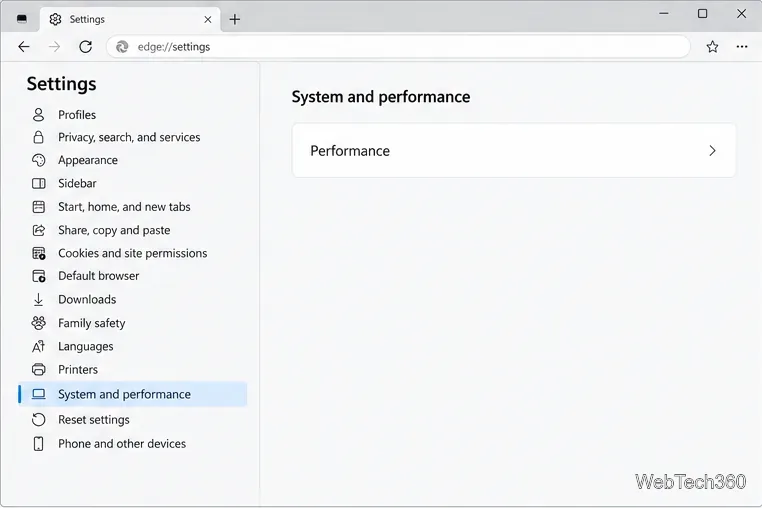Click the Family safety icon
The height and width of the screenshot is (508, 762).
[x=38, y=323]
